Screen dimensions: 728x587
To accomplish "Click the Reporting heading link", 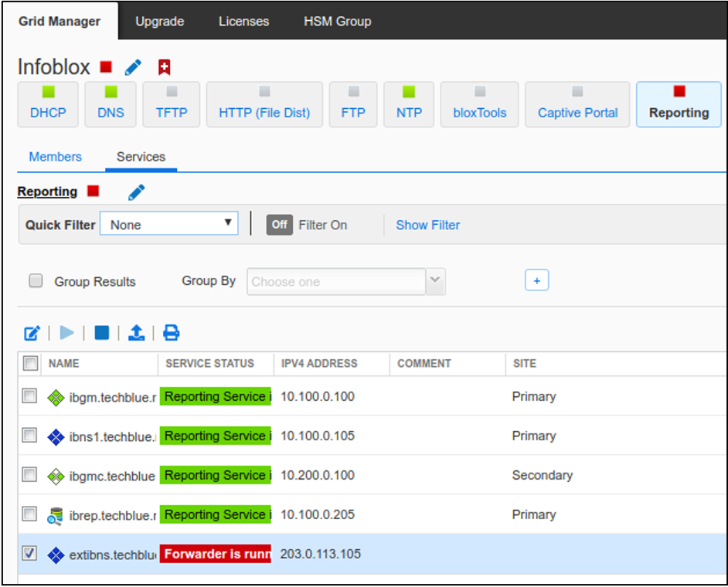I will [x=47, y=192].
